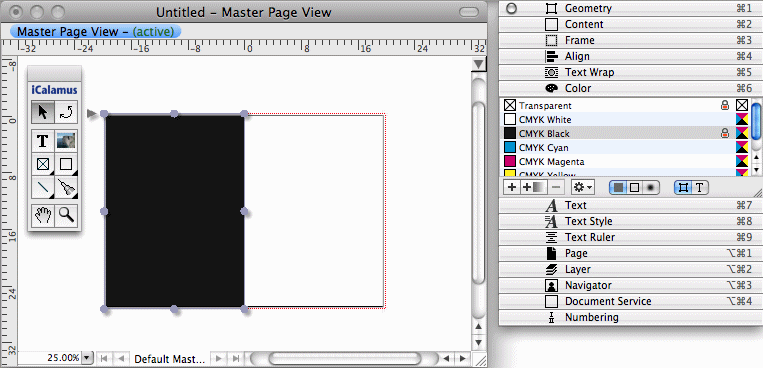Select the arrow pointer tool
763x368 pixels.
(43, 112)
